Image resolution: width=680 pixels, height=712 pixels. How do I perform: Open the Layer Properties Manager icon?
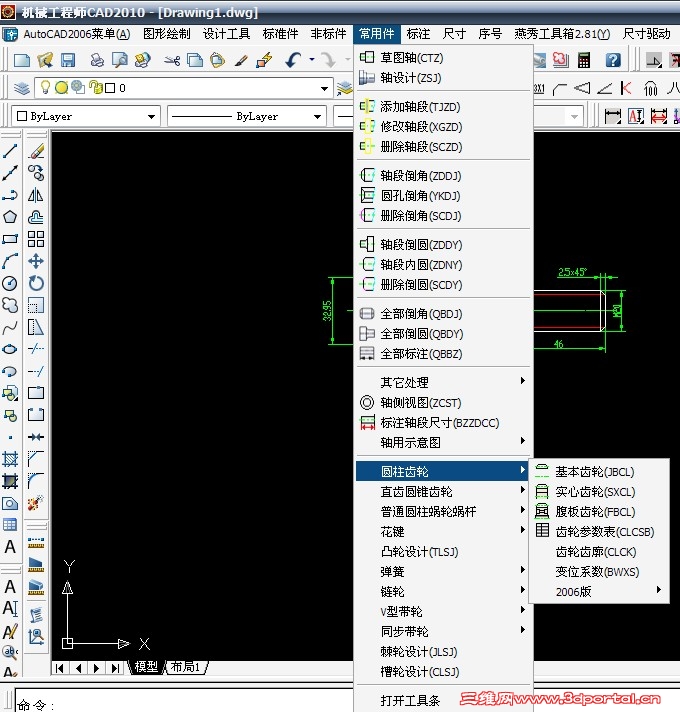click(21, 88)
